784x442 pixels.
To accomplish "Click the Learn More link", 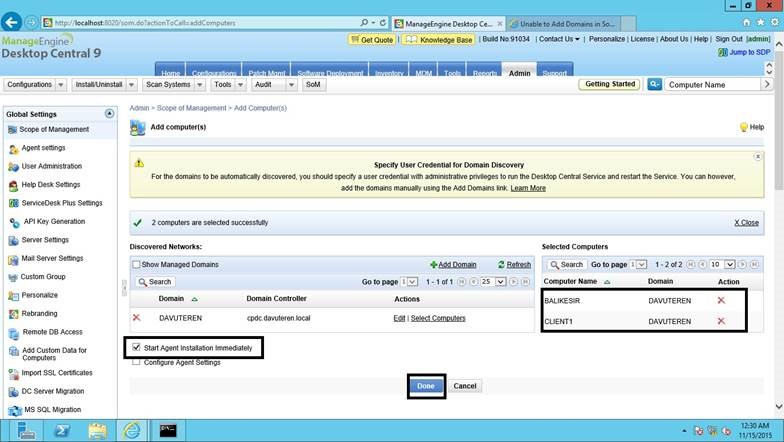I will (x=528, y=188).
